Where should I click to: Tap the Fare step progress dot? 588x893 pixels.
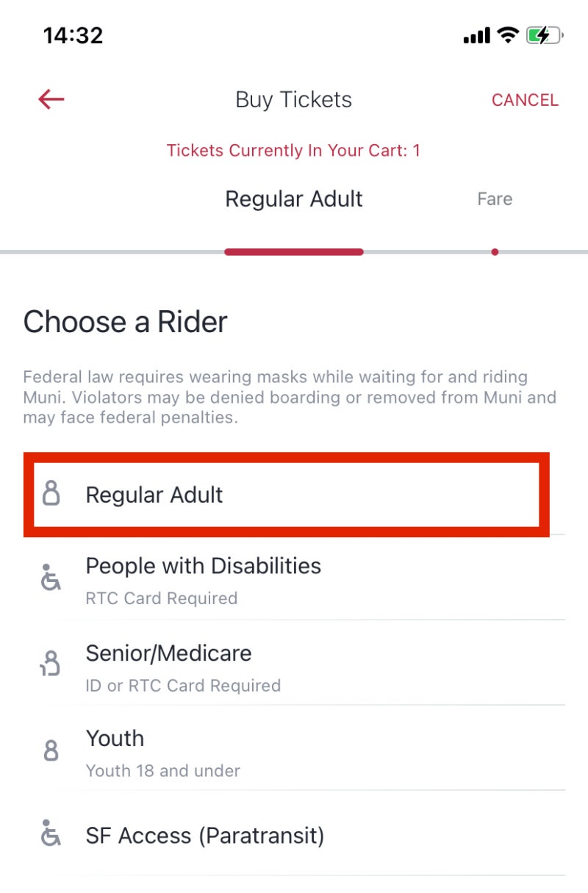pos(495,252)
